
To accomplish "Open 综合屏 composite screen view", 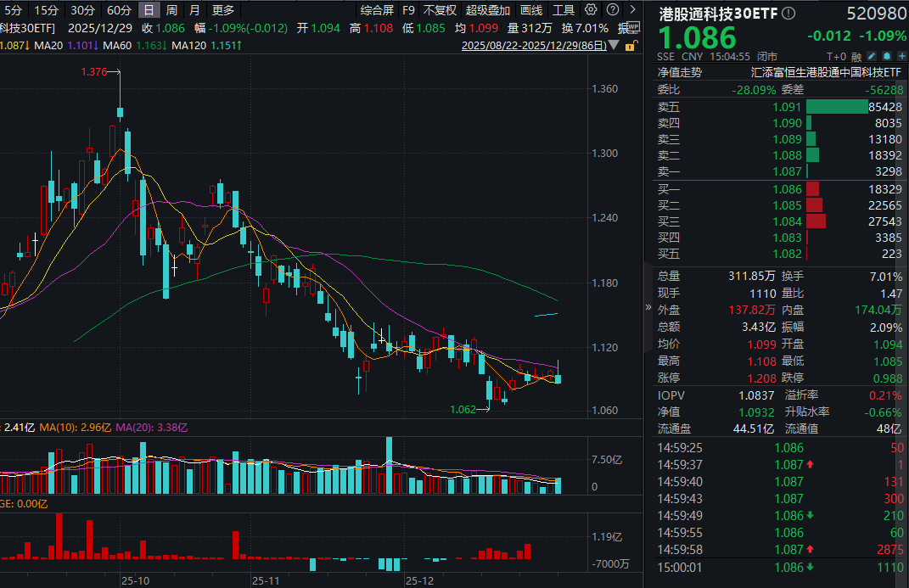I will (377, 9).
